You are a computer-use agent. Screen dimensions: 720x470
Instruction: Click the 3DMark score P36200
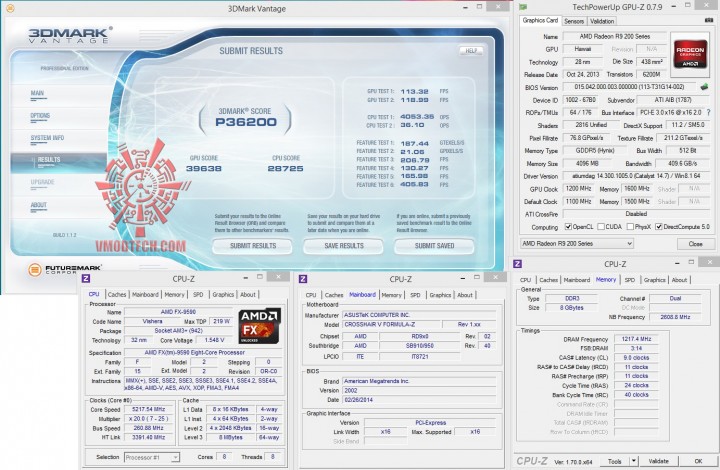[x=246, y=122]
